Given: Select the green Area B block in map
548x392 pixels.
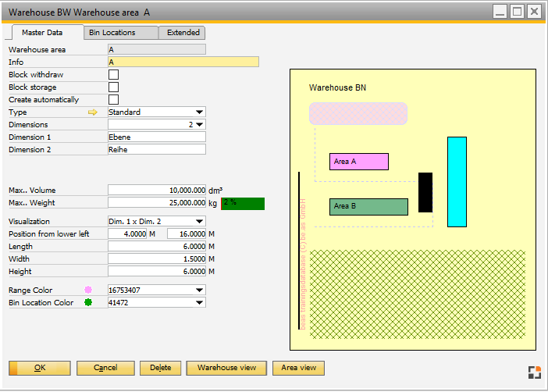Looking at the screenshot, I should pyautogui.click(x=368, y=206).
